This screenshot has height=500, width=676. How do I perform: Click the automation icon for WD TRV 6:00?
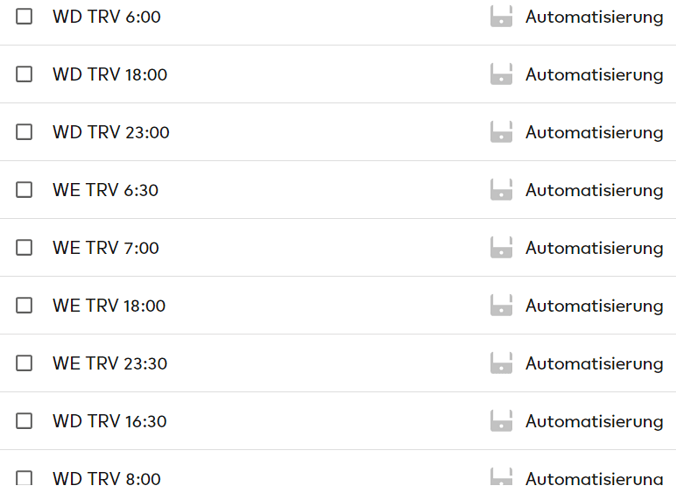pos(501,17)
